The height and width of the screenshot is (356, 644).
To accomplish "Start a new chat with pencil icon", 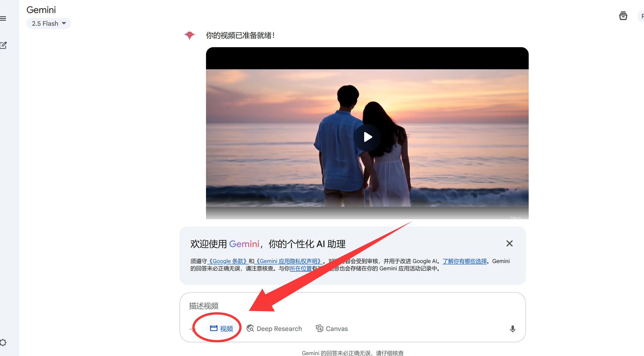I will pyautogui.click(x=3, y=45).
